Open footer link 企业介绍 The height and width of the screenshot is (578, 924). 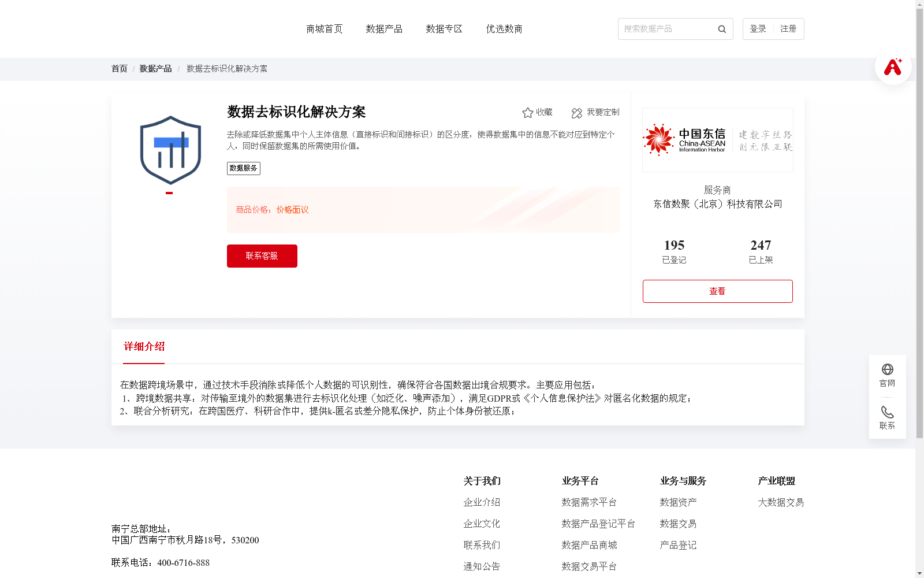[x=482, y=502]
